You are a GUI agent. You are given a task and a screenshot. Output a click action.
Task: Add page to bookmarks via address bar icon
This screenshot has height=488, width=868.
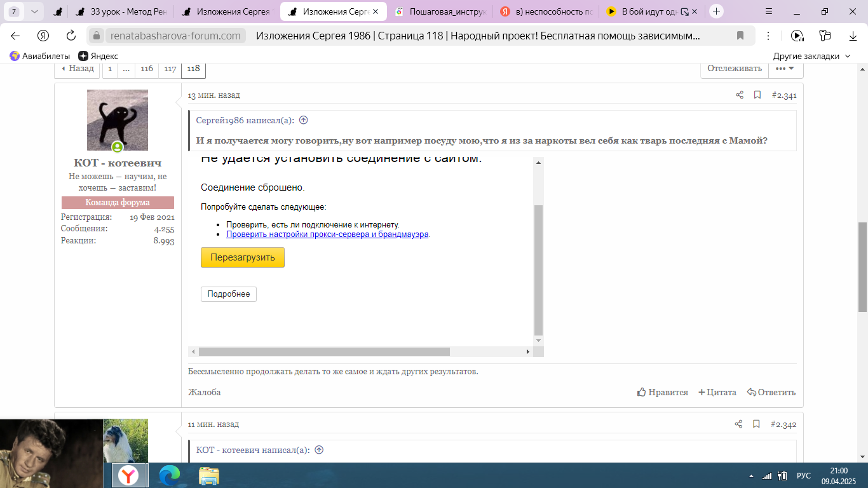coord(740,36)
